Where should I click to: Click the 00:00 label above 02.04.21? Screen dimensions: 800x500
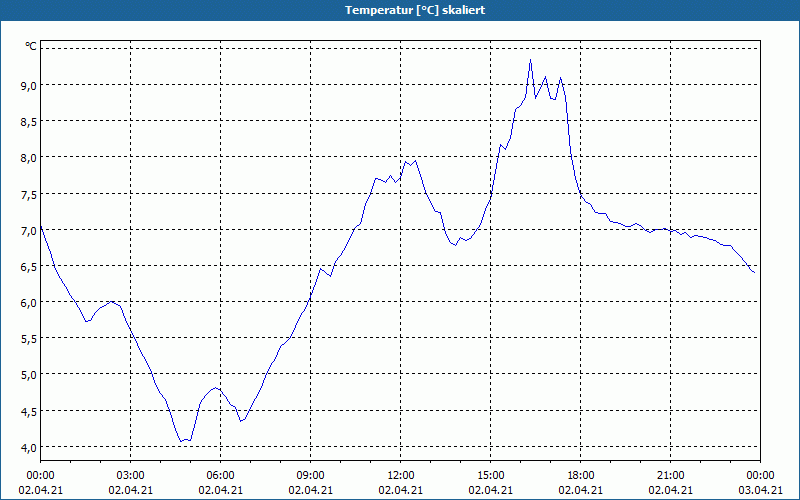[x=40, y=476]
